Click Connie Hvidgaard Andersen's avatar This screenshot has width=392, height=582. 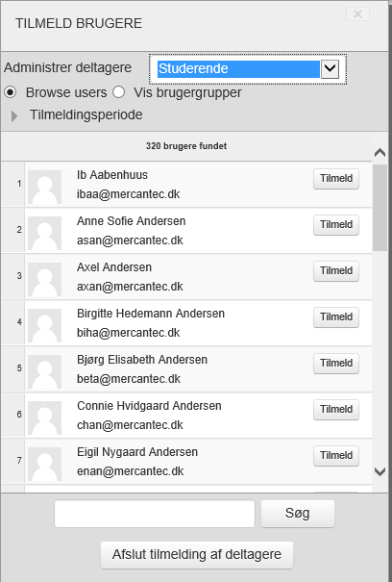point(44,418)
